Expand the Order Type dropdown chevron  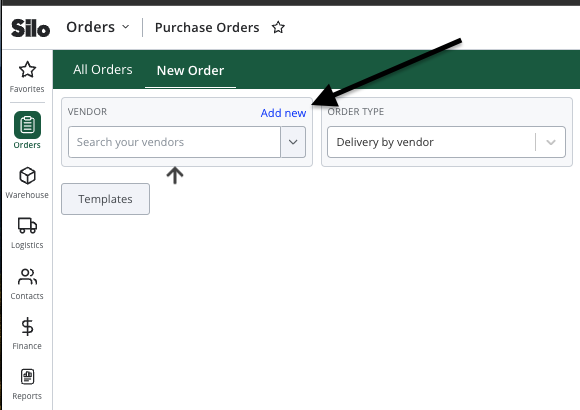[551, 142]
